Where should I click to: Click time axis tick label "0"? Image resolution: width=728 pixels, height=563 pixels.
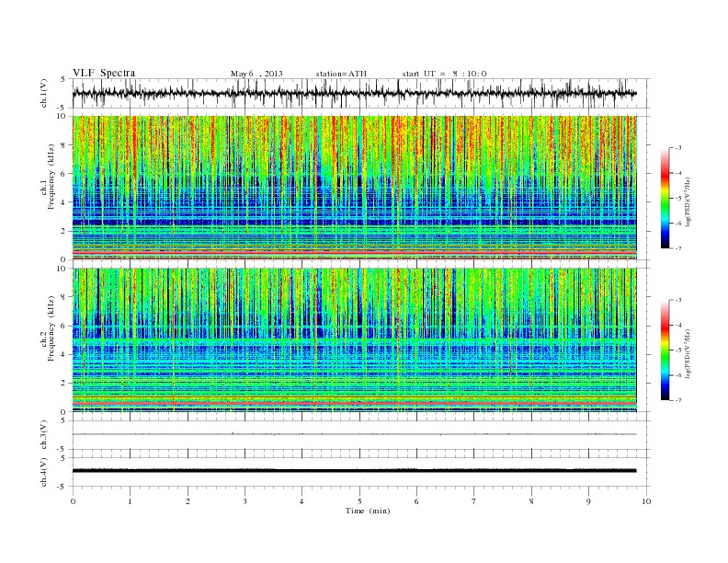(x=73, y=501)
